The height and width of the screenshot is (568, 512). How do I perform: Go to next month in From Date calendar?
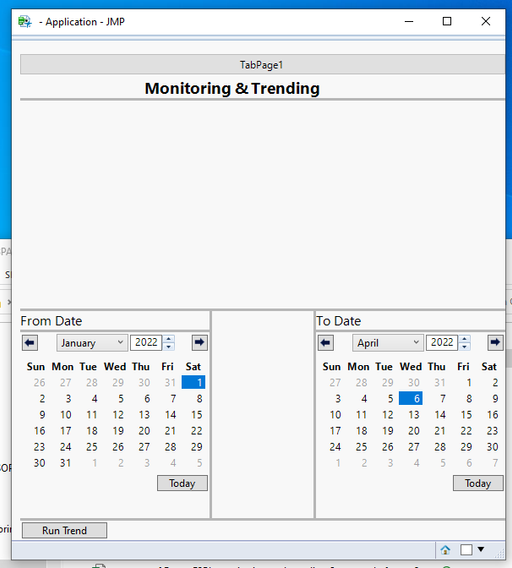[x=199, y=343]
